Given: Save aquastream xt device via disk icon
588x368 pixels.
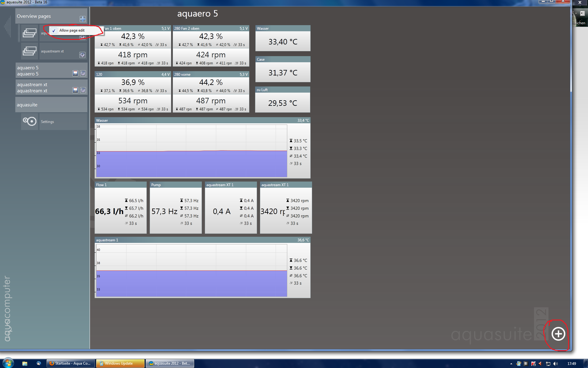Looking at the screenshot, I should click(75, 90).
